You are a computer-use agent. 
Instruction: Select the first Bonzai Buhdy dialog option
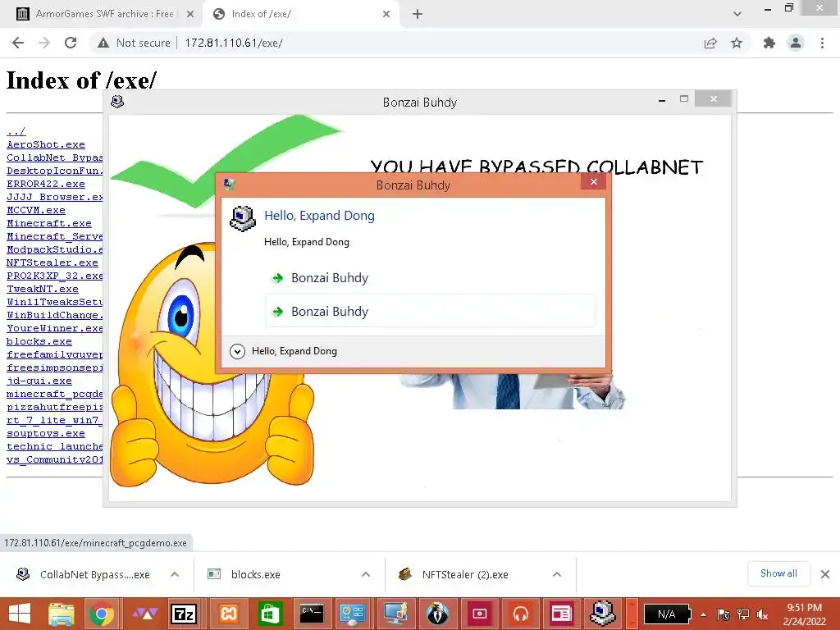(430, 278)
